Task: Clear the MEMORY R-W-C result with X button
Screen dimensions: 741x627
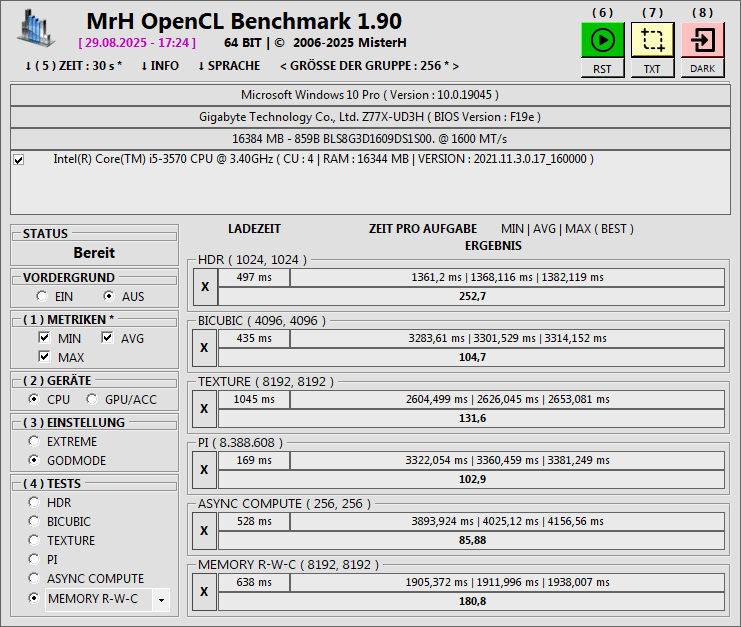Action: pyautogui.click(x=204, y=592)
